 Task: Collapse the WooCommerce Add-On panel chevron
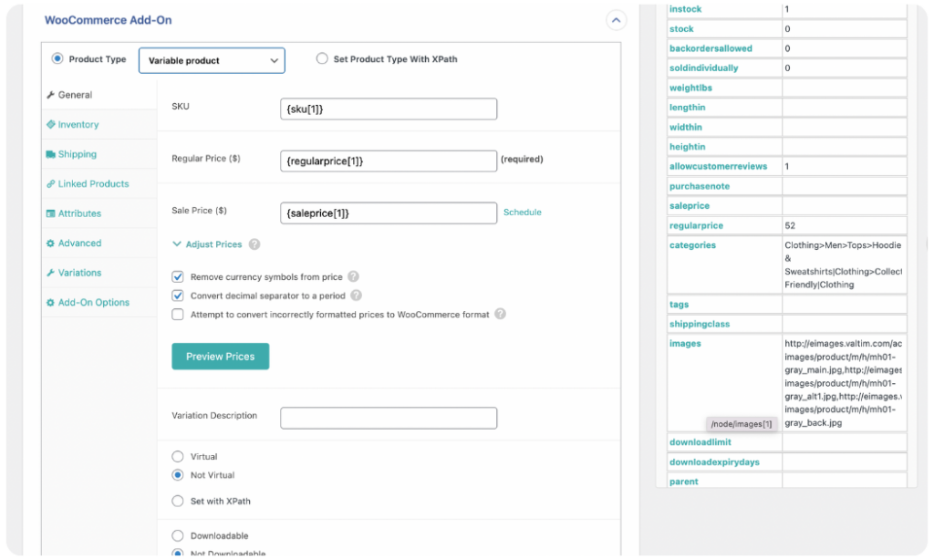click(616, 20)
